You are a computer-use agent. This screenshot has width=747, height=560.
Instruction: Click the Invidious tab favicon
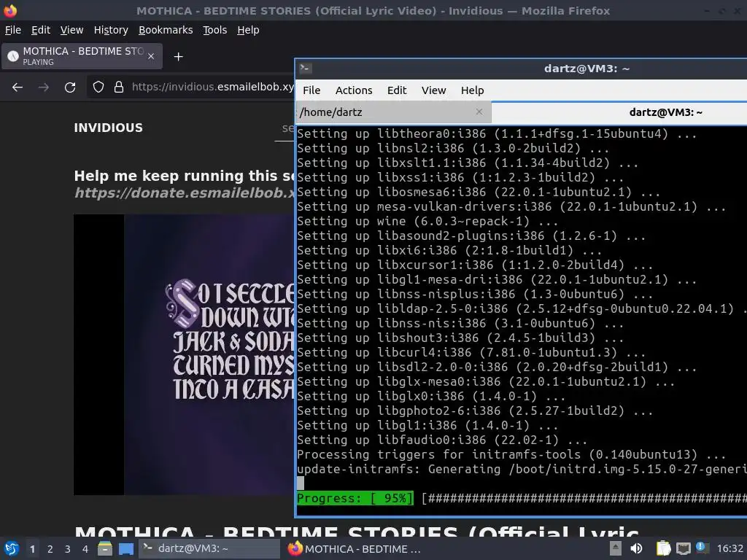pos(13,56)
